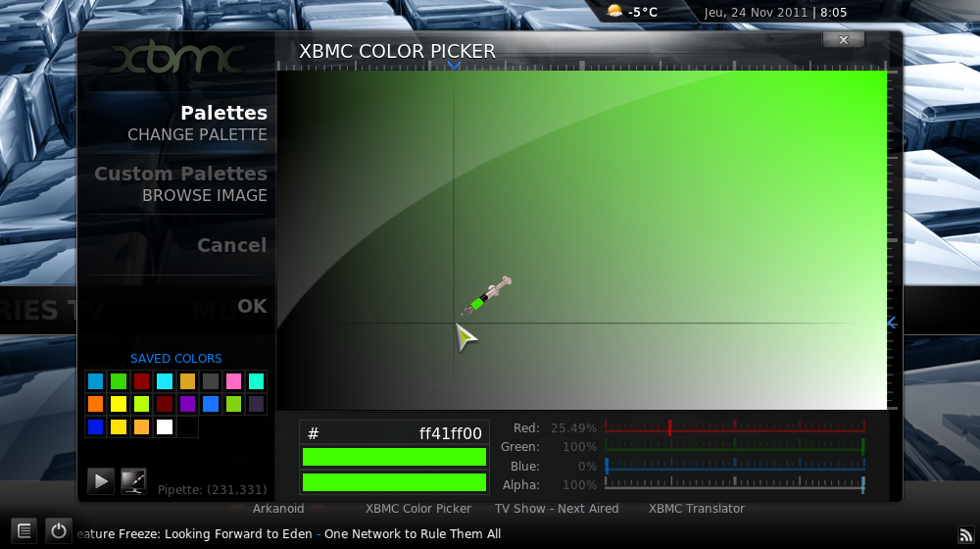
Task: Click the RSS ticker headline text
Action: [288, 533]
